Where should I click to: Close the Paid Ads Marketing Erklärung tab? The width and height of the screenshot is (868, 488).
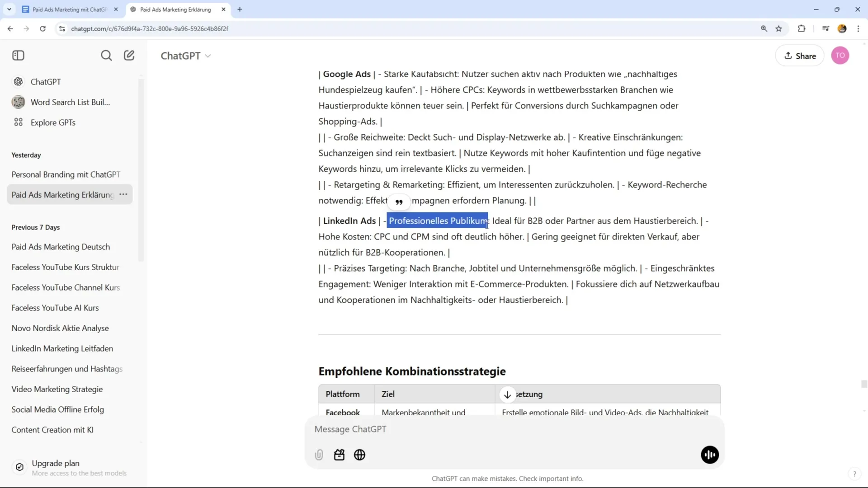coord(223,9)
